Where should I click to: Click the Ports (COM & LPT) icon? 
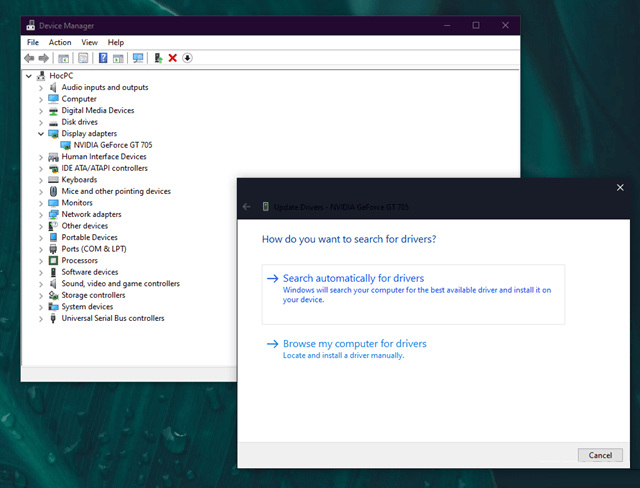click(x=53, y=249)
